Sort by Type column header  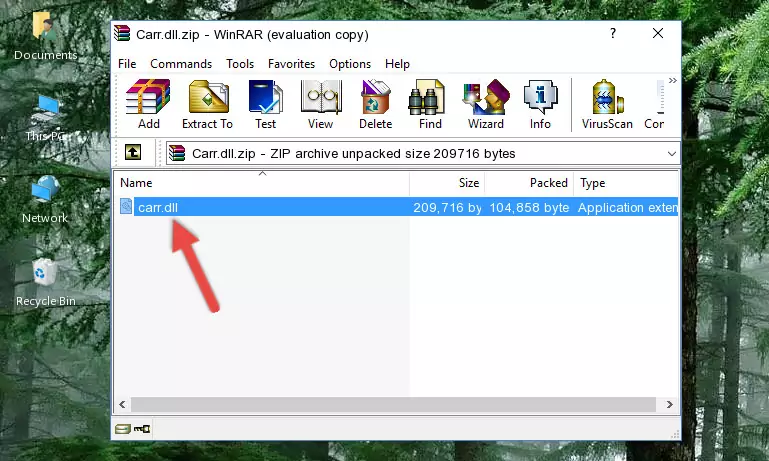coord(626,183)
